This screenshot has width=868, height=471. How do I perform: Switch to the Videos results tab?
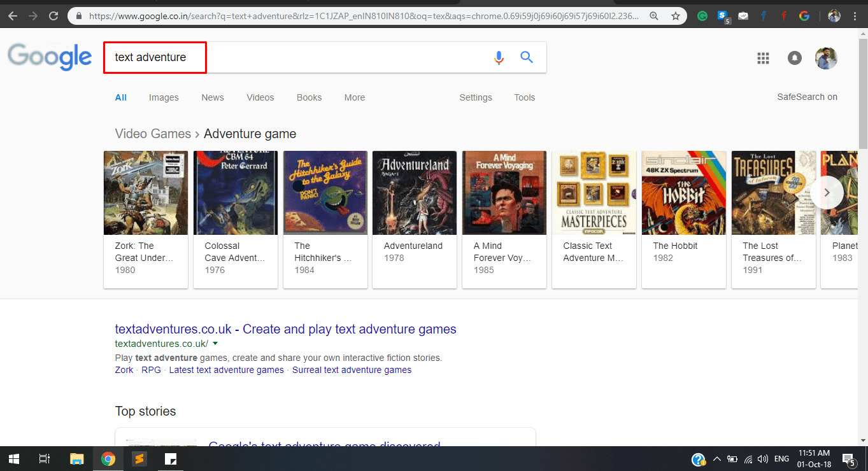260,97
